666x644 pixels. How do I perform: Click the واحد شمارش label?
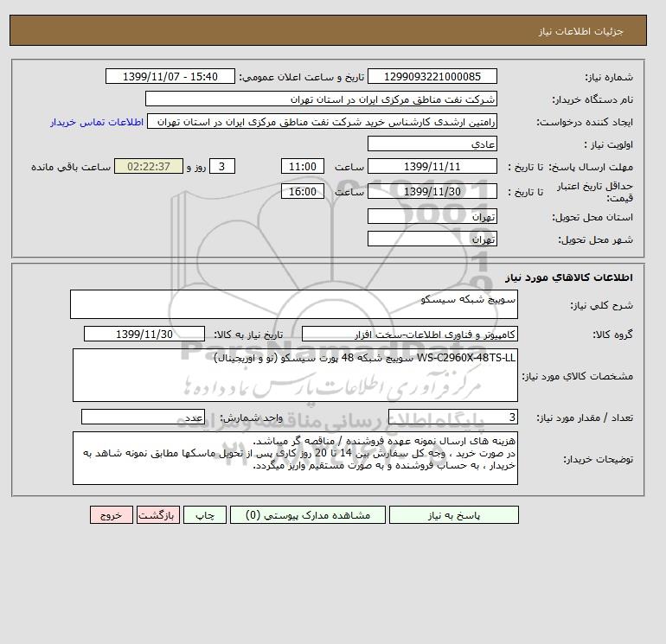[251, 418]
